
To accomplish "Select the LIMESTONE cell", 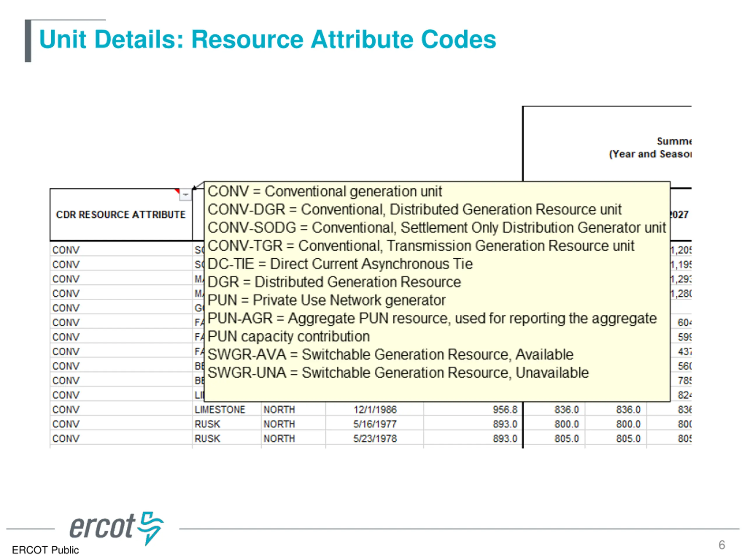I will tap(227, 409).
